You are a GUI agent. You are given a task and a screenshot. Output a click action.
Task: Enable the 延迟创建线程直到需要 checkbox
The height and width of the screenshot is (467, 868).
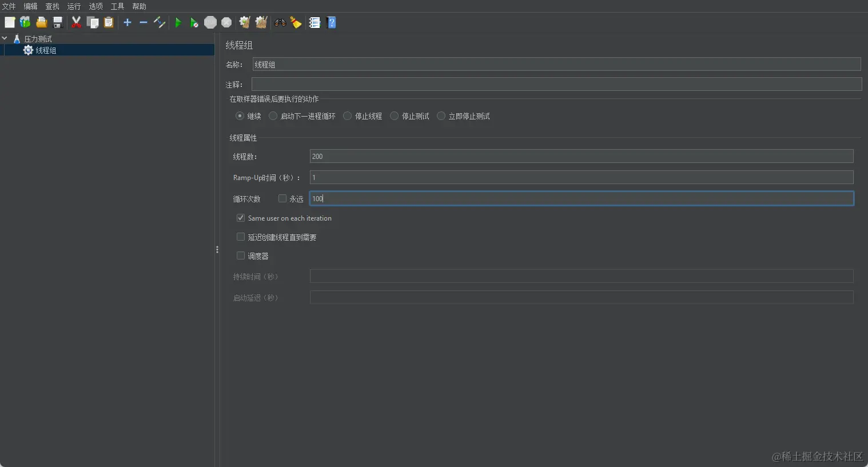pyautogui.click(x=241, y=237)
